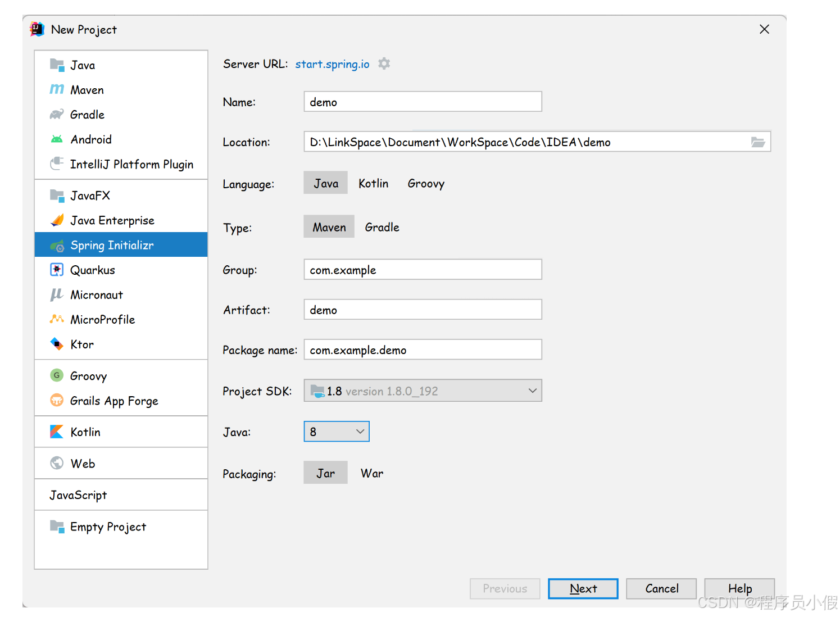Screen dimensions: 840x617
Task: Select the Quarkus icon in sidebar
Action: [x=57, y=270]
